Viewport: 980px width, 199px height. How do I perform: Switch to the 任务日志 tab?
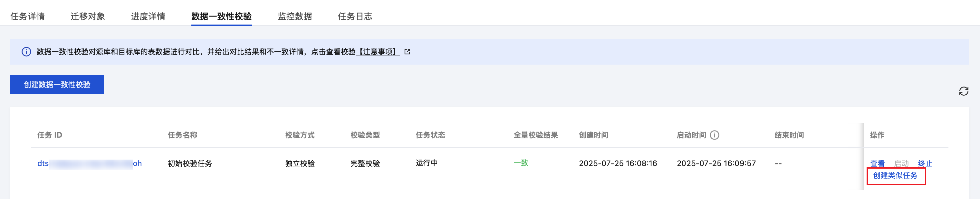tap(355, 16)
